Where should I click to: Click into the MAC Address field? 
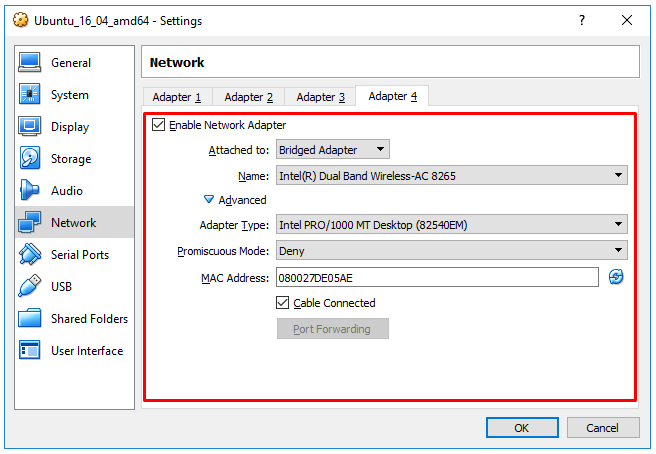click(x=437, y=277)
